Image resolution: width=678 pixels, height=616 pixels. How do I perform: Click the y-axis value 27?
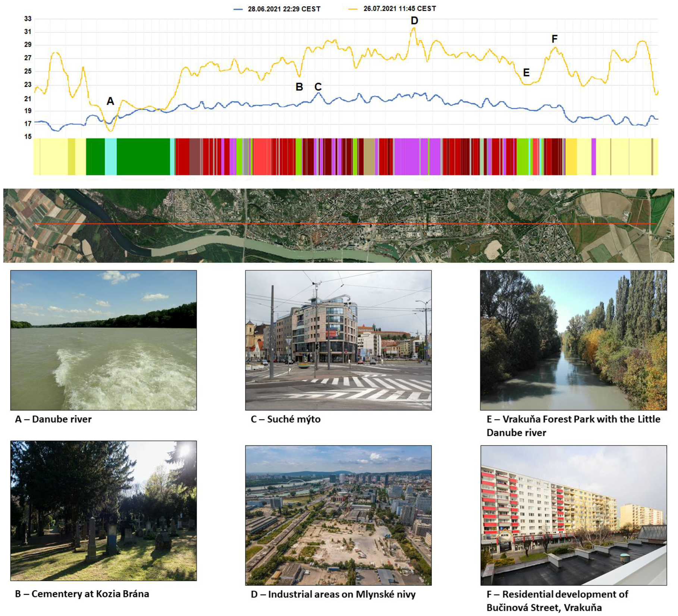pos(28,58)
